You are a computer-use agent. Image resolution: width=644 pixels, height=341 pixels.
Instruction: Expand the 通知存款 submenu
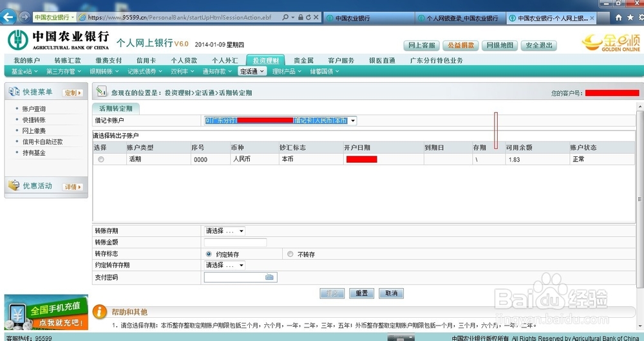(x=217, y=71)
